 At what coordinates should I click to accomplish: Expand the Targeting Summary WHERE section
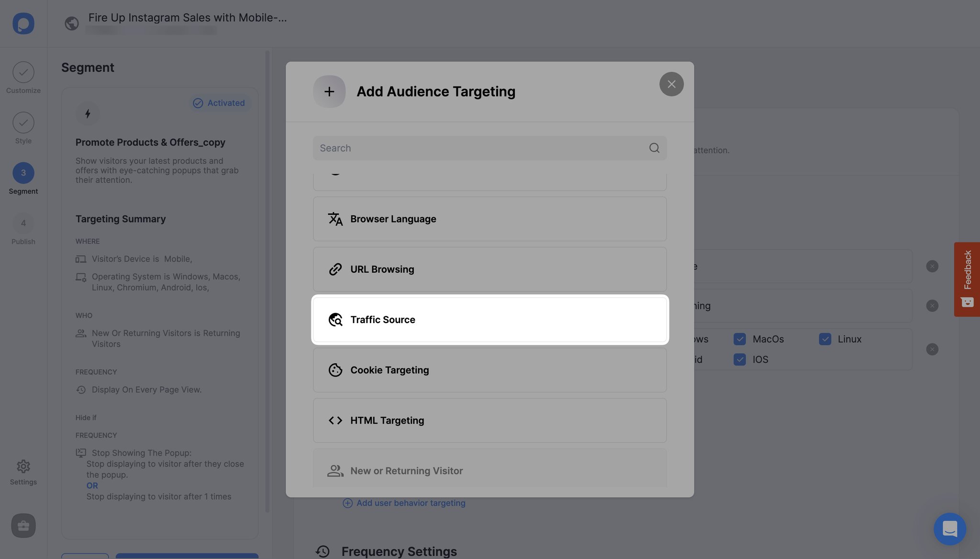(88, 241)
